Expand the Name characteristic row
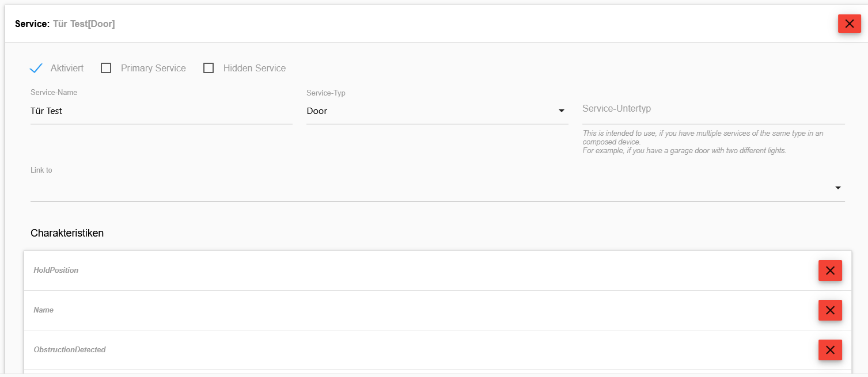The width and height of the screenshot is (868, 377). [403, 310]
